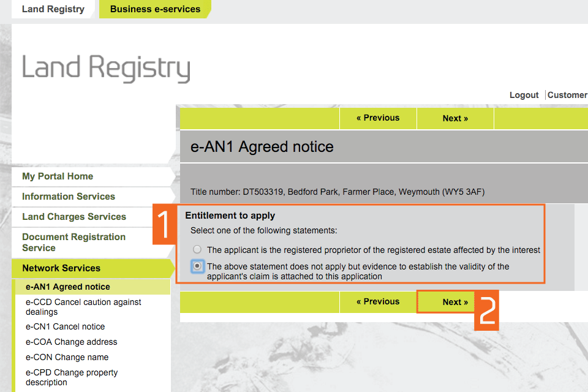This screenshot has width=588, height=392.
Task: Open e-AN1 Agreed notice sidebar item
Action: 68,287
